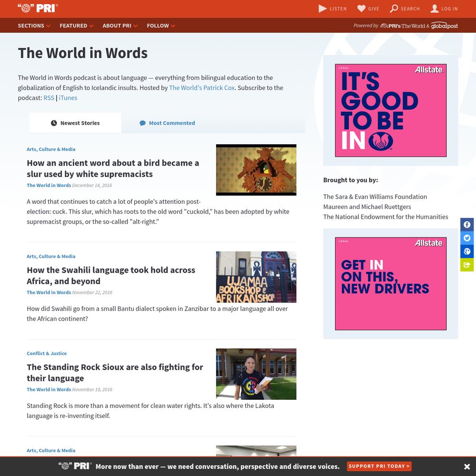Click Support PRI Today button
The height and width of the screenshot is (476, 476).
click(379, 466)
